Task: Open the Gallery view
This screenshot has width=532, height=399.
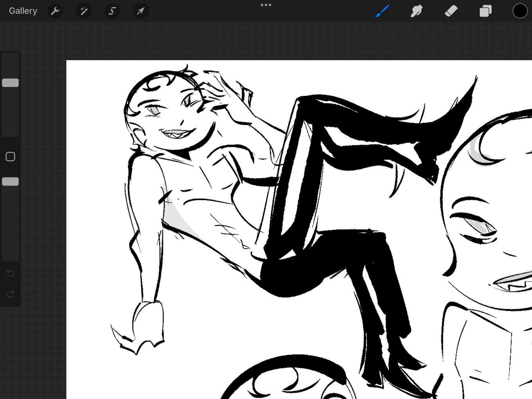Action: (x=23, y=11)
